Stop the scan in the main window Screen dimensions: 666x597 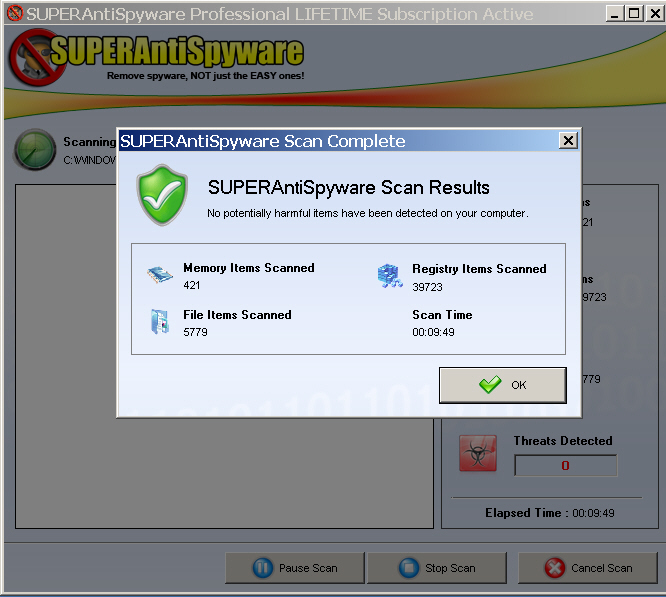[x=437, y=568]
